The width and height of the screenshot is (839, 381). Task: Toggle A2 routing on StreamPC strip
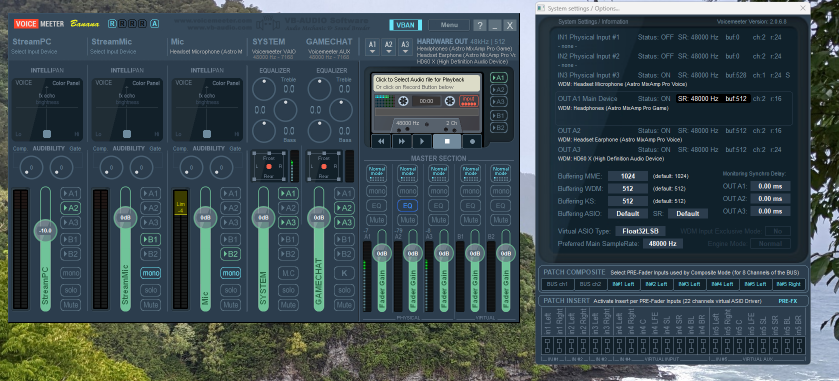pyautogui.click(x=71, y=208)
